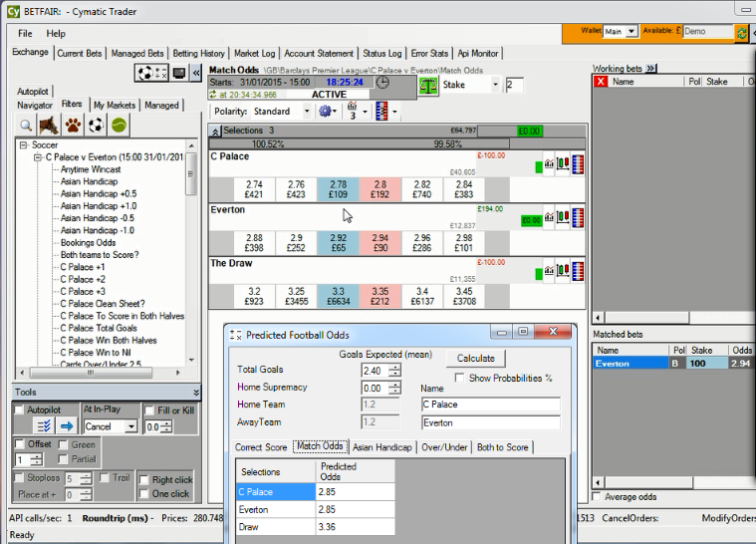Open the Wallet Main dropdown
The width and height of the screenshot is (756, 544).
(x=631, y=31)
